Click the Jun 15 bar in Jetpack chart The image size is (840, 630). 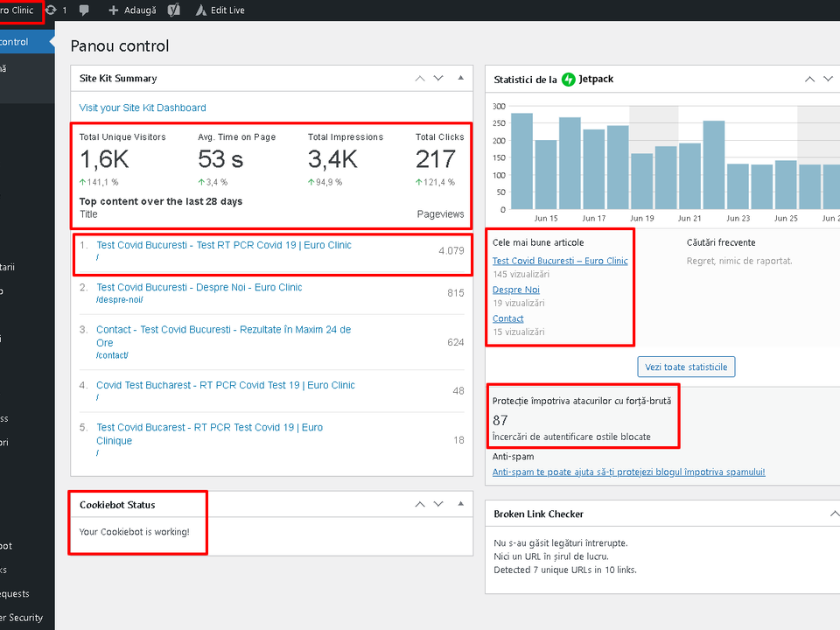(546, 175)
